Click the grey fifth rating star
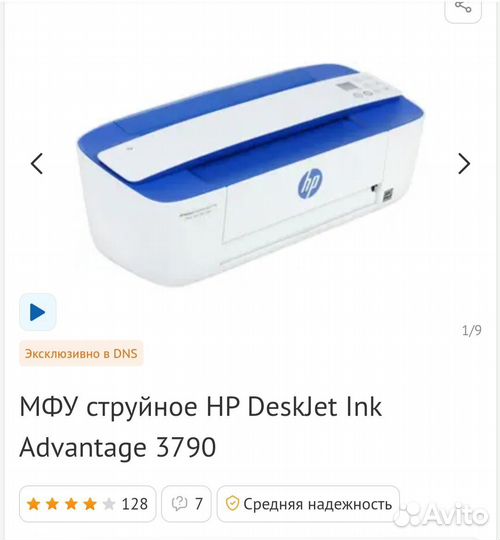 [x=109, y=504]
